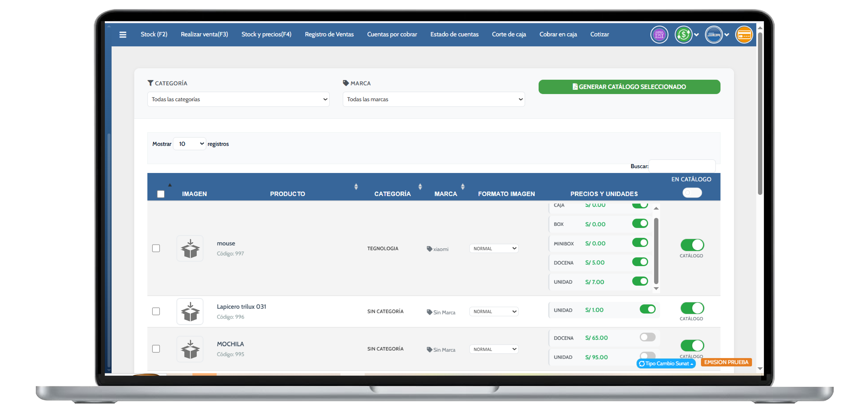Open Estado de cuentas
Image resolution: width=868 pixels, height=406 pixels.
[x=454, y=34]
